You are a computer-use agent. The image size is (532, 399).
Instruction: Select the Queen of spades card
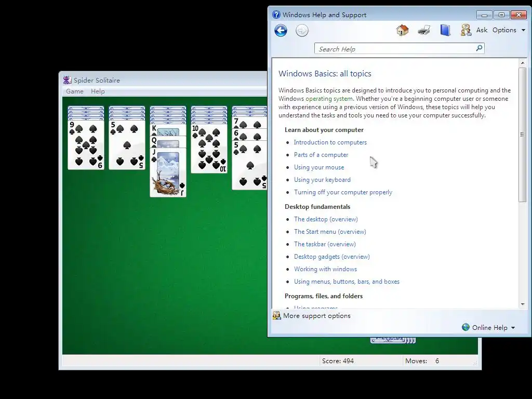pos(168,141)
